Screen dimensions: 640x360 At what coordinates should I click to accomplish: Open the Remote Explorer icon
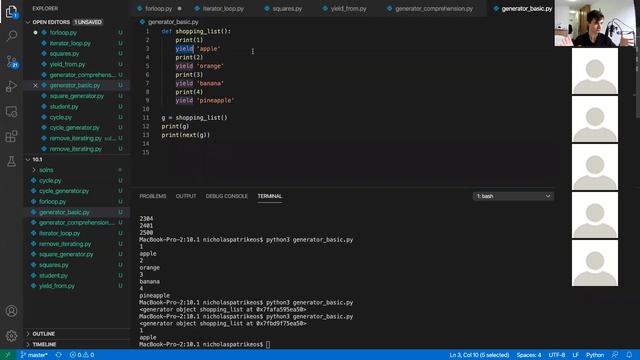(x=11, y=111)
